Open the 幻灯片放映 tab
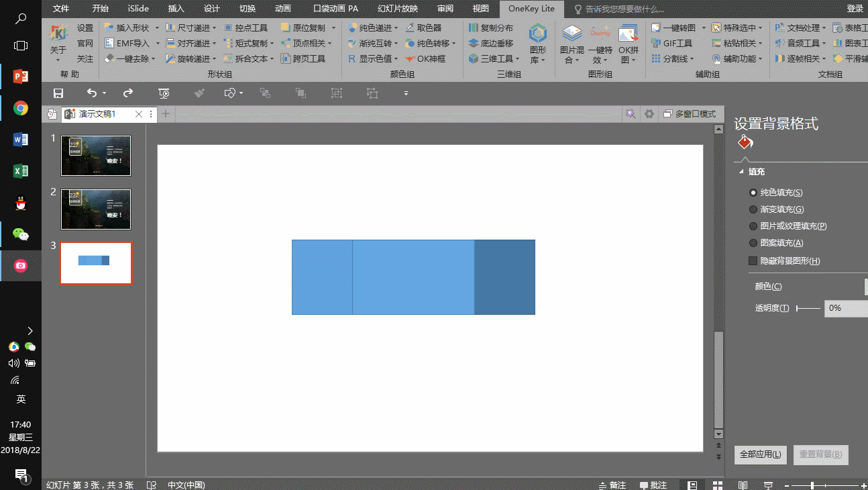 [x=397, y=9]
